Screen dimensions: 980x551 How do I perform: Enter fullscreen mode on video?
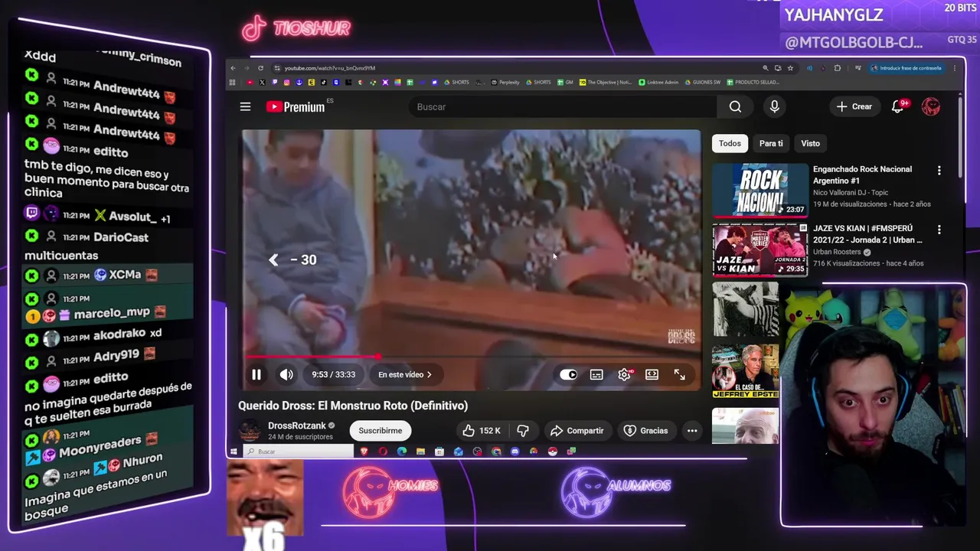(679, 374)
